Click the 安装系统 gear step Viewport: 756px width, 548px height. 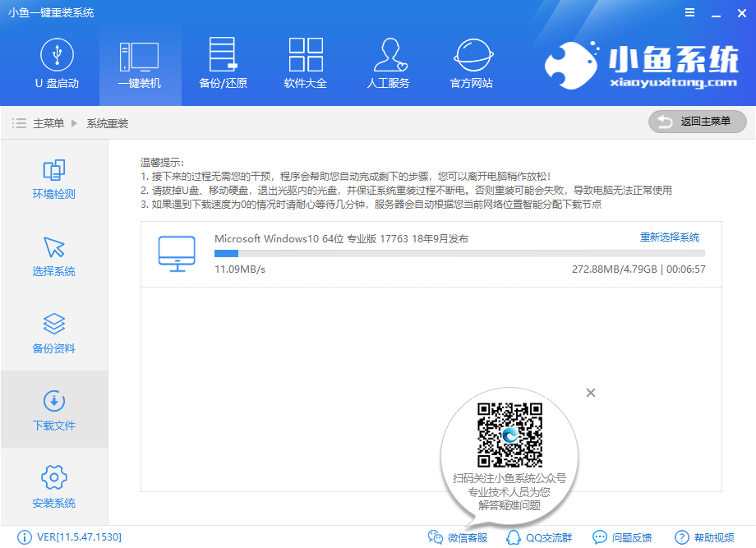(x=54, y=487)
